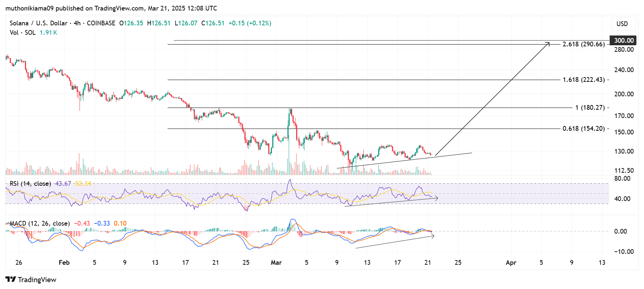Click the Vol · SOL indicator label
Screen dimensions: 644x289
[22, 33]
